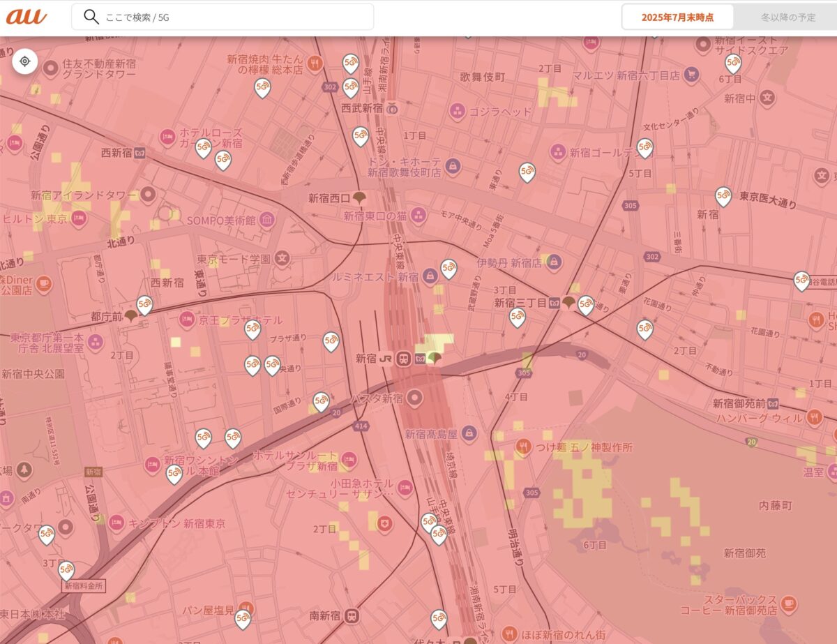Click the 新宿イーストサイドスクエア landmark icon
The width and height of the screenshot is (837, 644).
coord(703,44)
